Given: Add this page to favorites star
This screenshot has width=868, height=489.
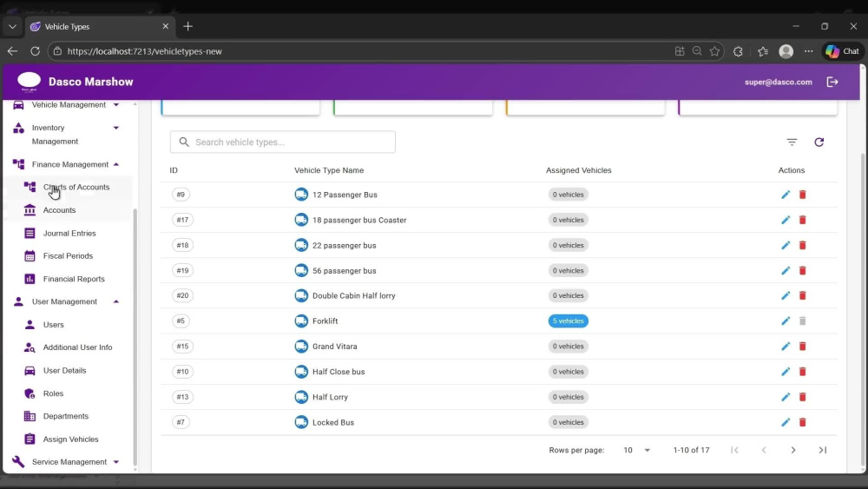Looking at the screenshot, I should pos(714,51).
